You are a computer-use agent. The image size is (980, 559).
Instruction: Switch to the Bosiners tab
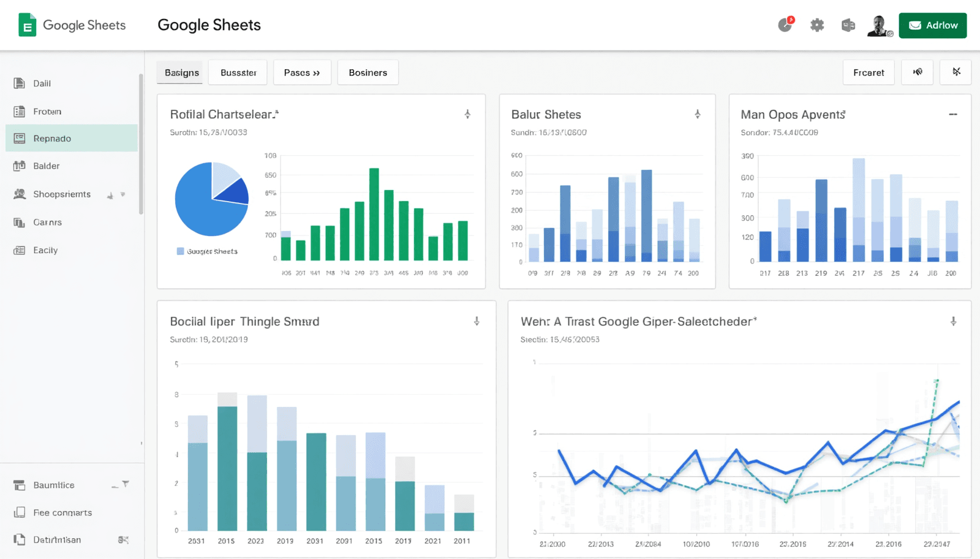pos(367,72)
